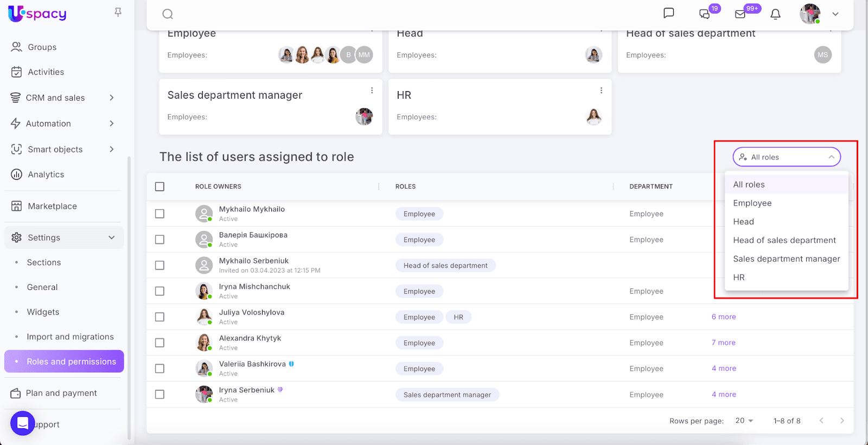868x445 pixels.
Task: Click the comment bubble icon in header
Action: tap(669, 13)
